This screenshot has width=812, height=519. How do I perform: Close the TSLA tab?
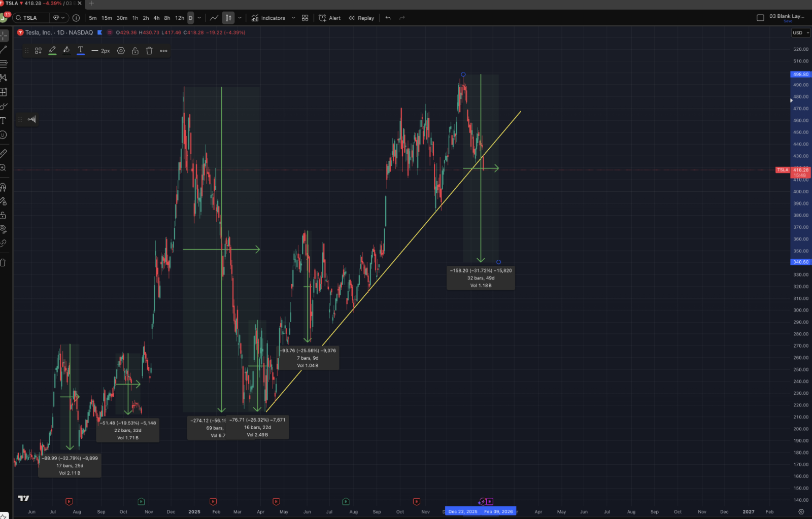click(x=80, y=3)
